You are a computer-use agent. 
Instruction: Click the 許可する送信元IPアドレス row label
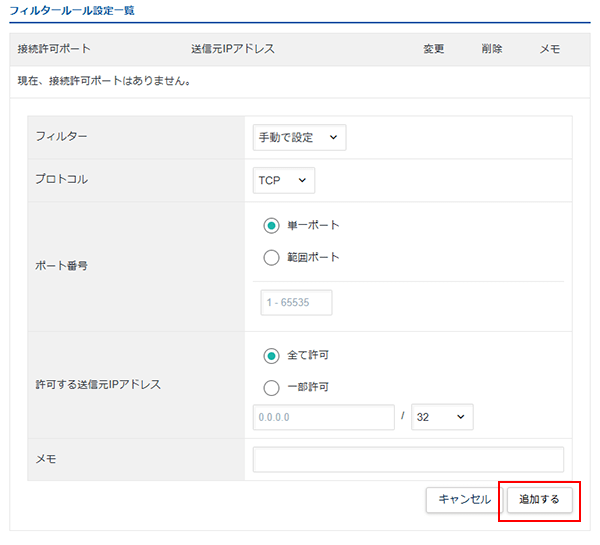[99, 385]
